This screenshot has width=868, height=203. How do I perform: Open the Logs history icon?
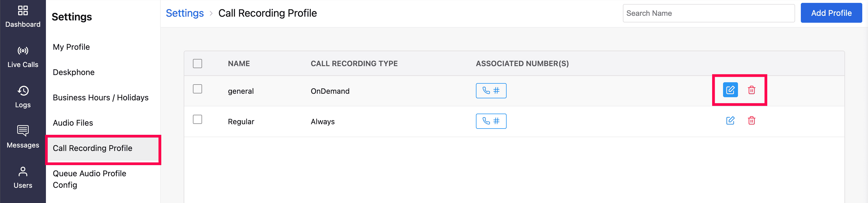23,91
